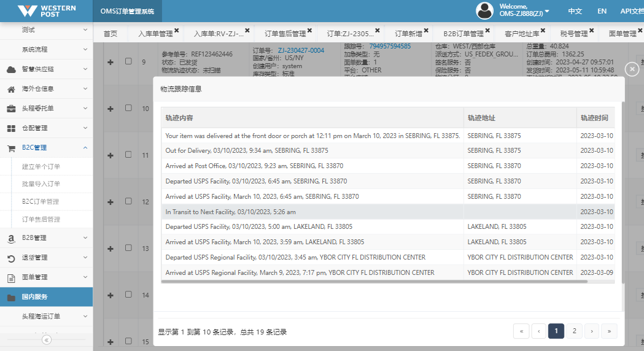
Task: Click the 轨迹内容 column header
Action: pyautogui.click(x=312, y=118)
